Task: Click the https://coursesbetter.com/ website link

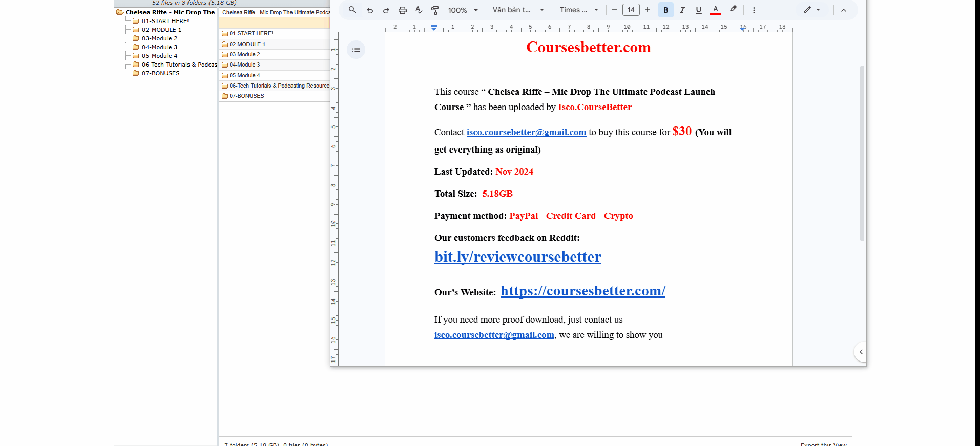Action: [x=582, y=291]
